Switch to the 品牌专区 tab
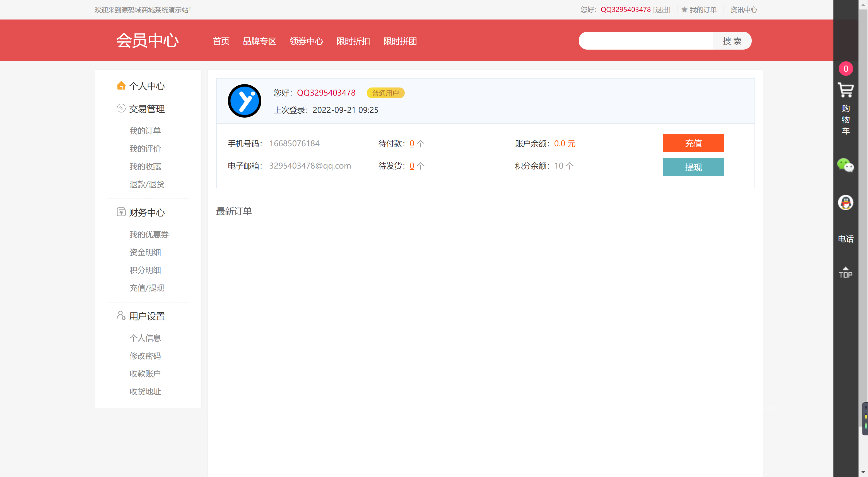 pyautogui.click(x=259, y=41)
